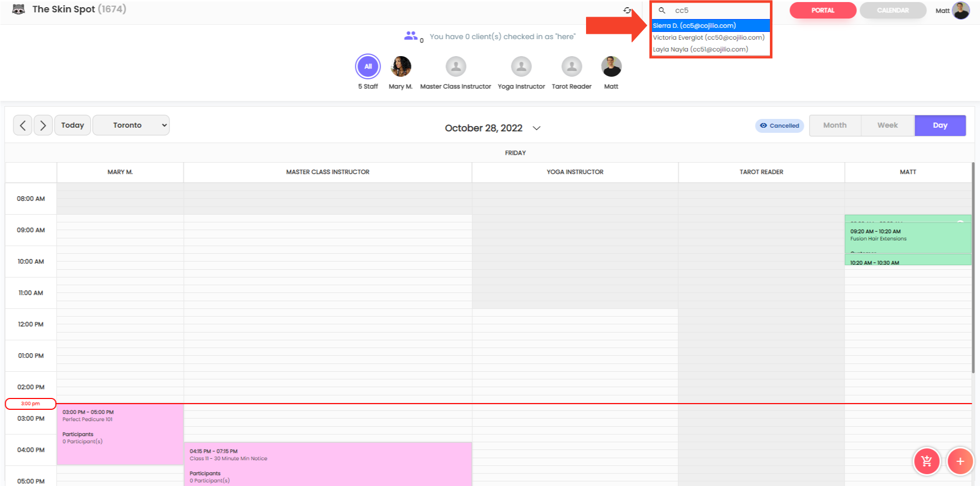Click the search magnifier icon
This screenshot has width=980, height=486.
pyautogui.click(x=662, y=10)
